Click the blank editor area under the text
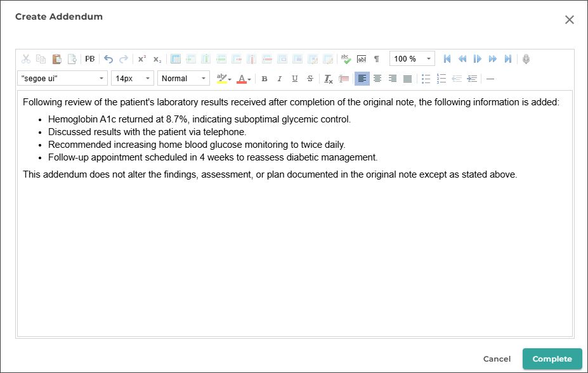Viewport: 588px width, 373px height. 295,259
